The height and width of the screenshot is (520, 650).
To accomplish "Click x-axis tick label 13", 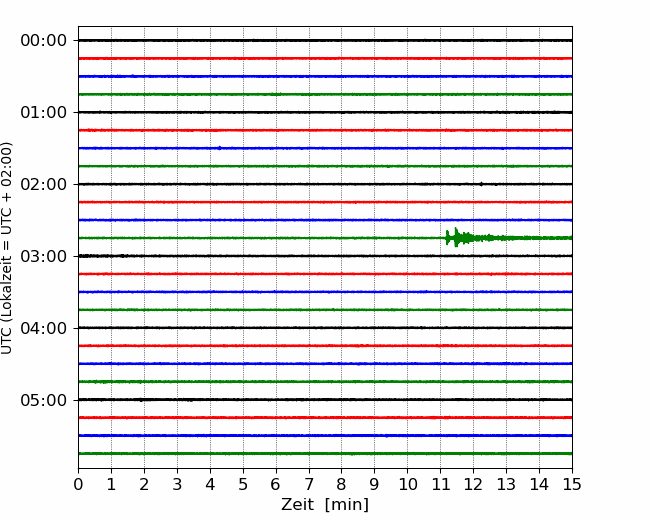I will coord(506,484).
